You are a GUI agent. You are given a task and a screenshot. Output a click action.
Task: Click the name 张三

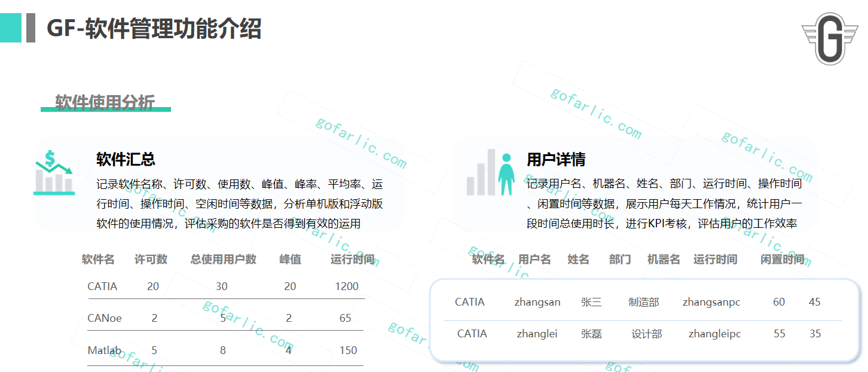tap(591, 302)
